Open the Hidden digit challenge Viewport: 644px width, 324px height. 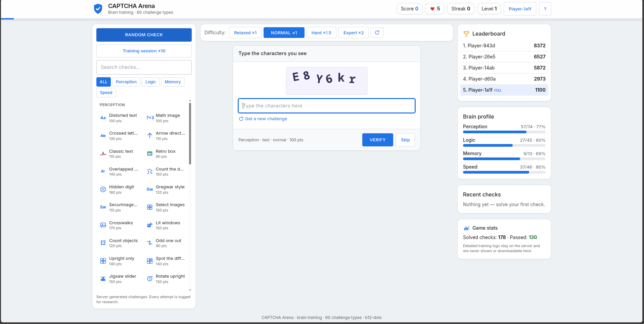pyautogui.click(x=120, y=189)
